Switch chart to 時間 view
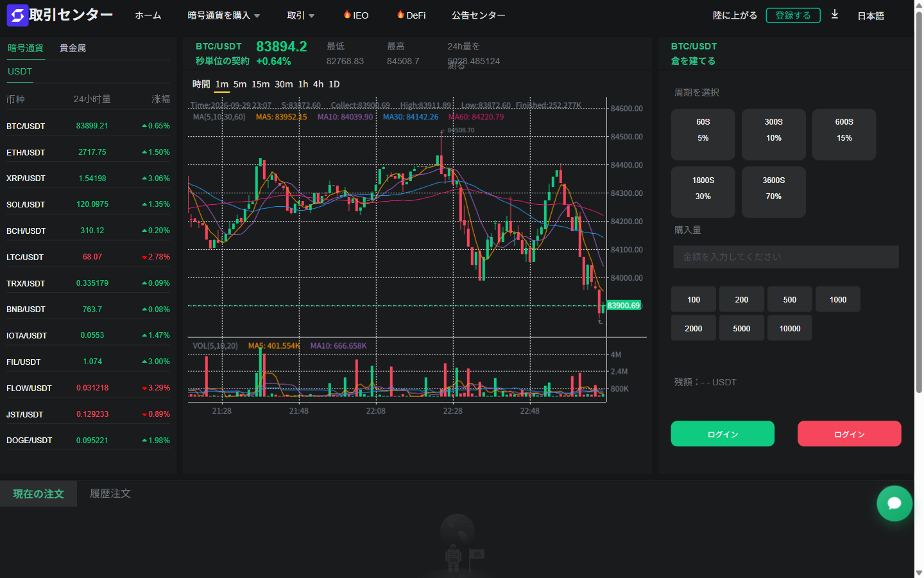 tap(201, 84)
